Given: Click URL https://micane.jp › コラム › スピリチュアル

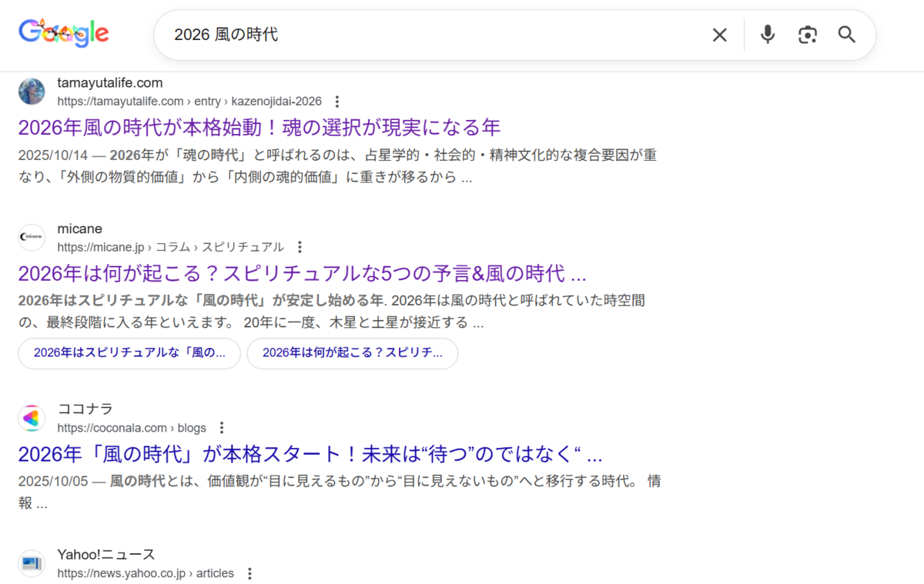Looking at the screenshot, I should [x=170, y=247].
